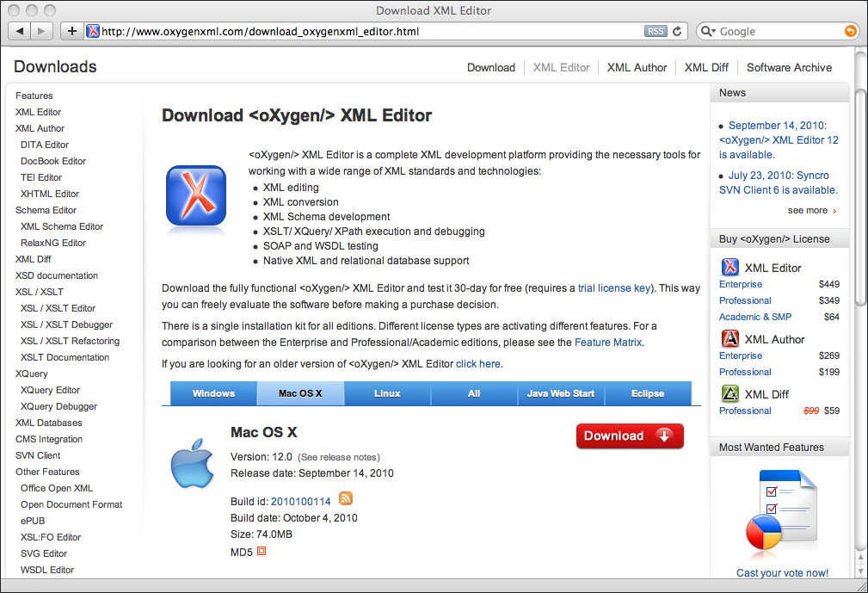Screen dimensions: 868x593
Task: Open XML Diff in top navigation
Action: (706, 67)
